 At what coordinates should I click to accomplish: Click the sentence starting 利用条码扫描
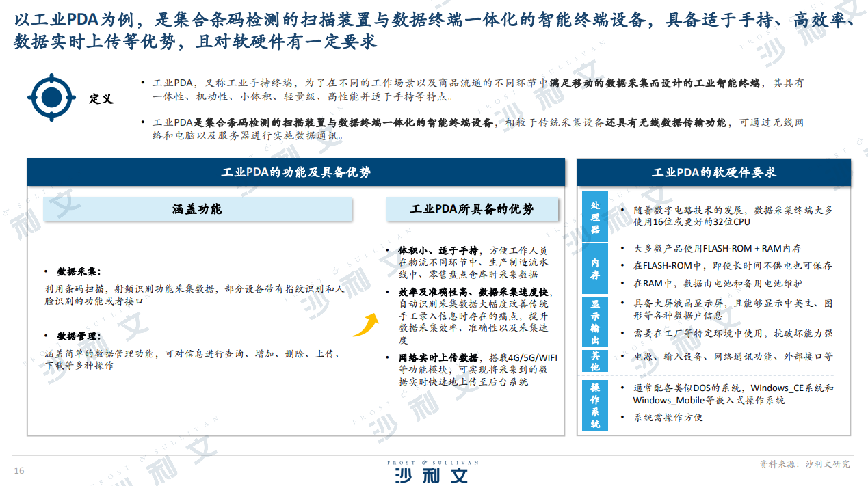pyautogui.click(x=194, y=295)
